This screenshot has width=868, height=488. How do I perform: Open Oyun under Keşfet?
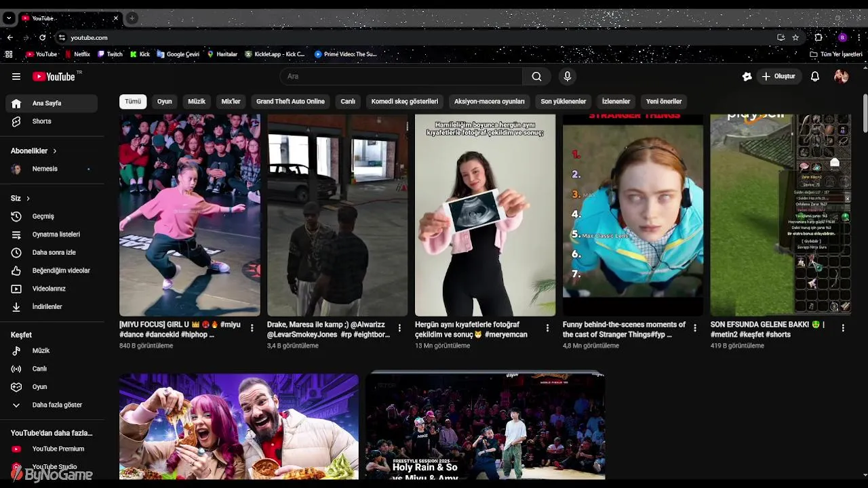(52, 386)
